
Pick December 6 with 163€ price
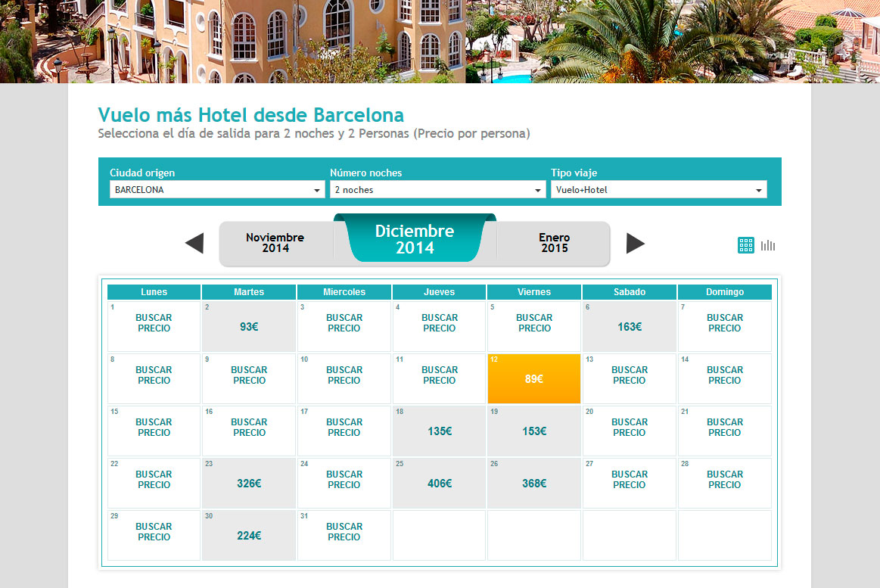click(x=630, y=327)
